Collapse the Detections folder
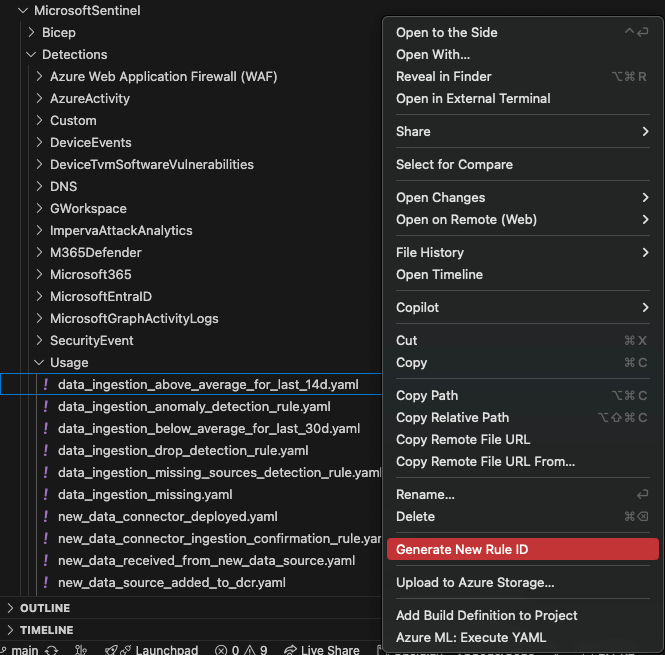665x655 pixels. click(x=31, y=55)
